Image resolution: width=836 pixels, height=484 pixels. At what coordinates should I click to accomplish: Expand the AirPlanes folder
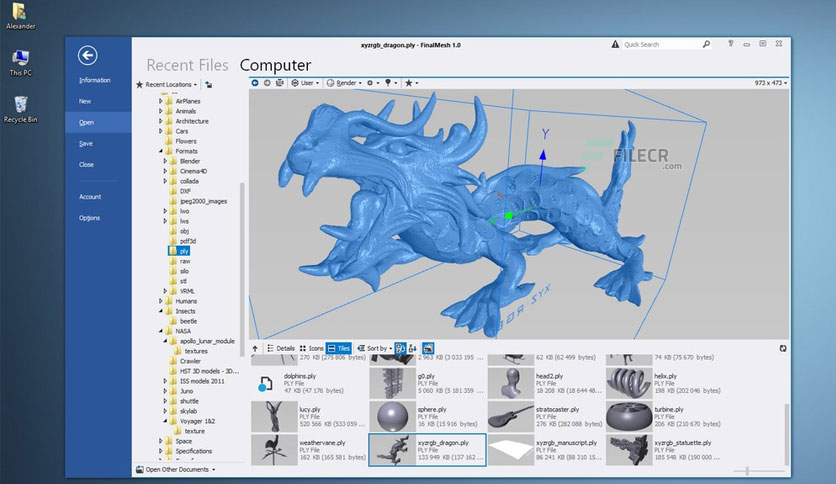tap(160, 101)
